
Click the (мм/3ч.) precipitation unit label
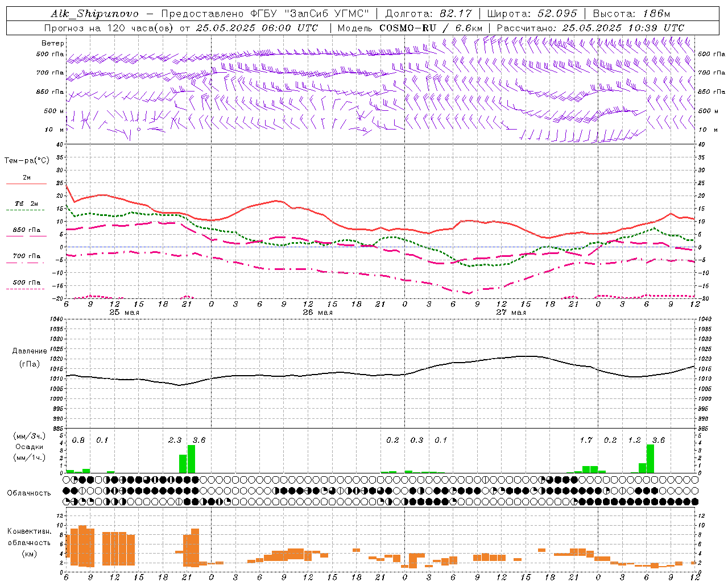(30, 436)
